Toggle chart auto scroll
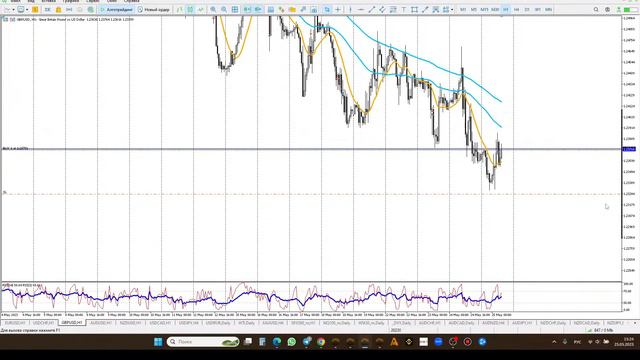Screen dimensions: 640x360 (247, 9)
